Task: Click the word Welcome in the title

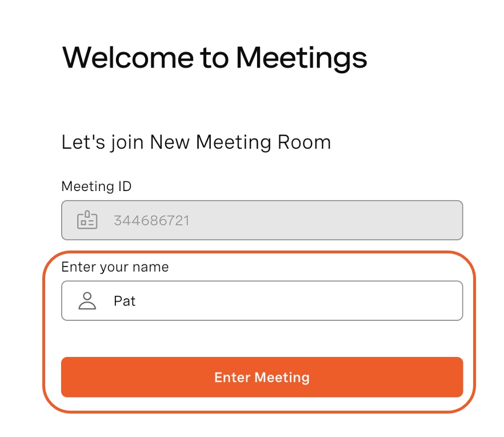Action: (x=128, y=58)
